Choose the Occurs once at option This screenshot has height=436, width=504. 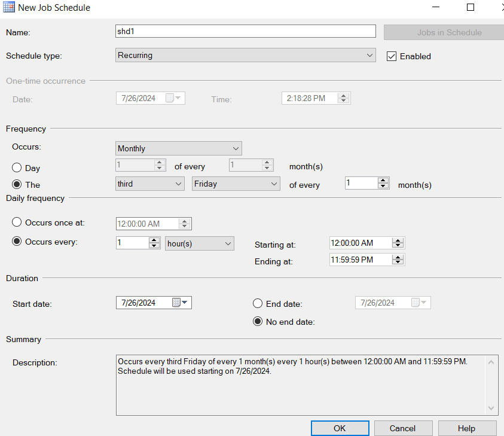pos(17,222)
